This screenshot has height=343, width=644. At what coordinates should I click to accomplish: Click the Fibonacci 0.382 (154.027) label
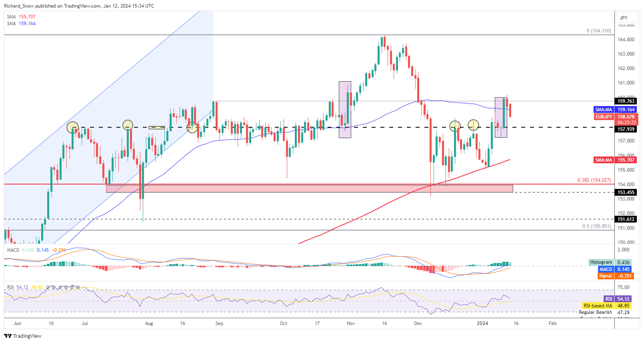(x=594, y=180)
